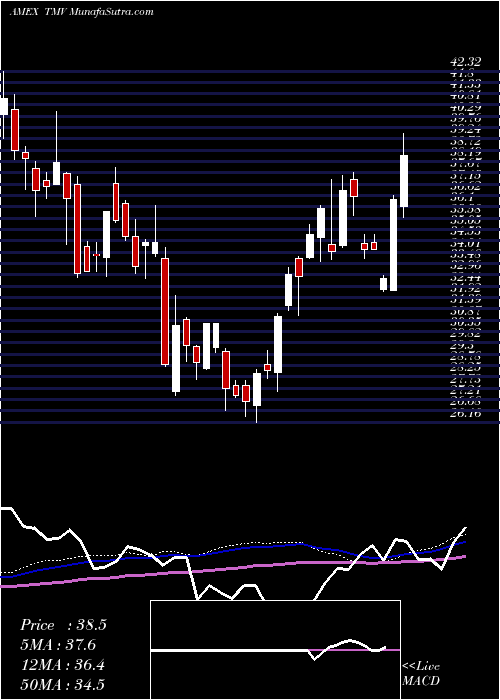Click the 40.29 price axis label
Screen dimensions: 500x700
click(x=465, y=108)
